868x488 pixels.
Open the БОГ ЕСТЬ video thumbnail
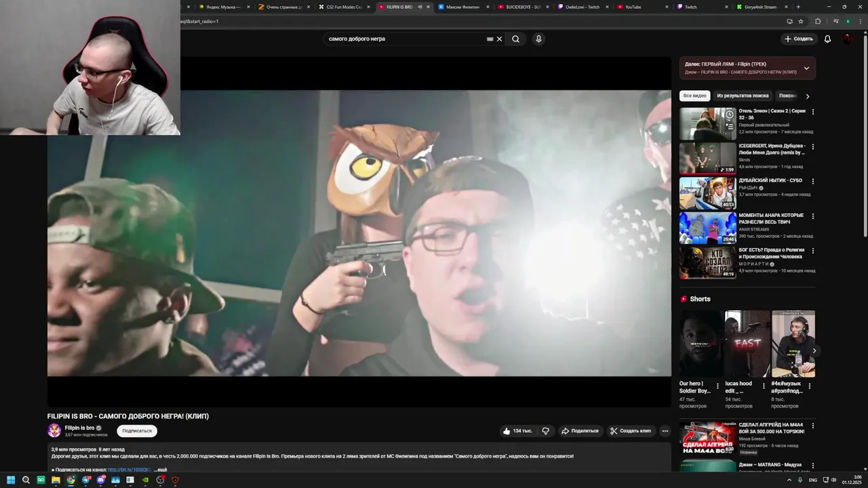pos(708,262)
